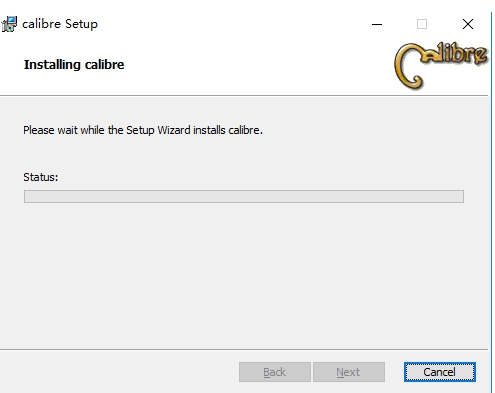Click the empty title bar area
Image resolution: width=495 pixels, height=393 pixels.
click(x=233, y=24)
